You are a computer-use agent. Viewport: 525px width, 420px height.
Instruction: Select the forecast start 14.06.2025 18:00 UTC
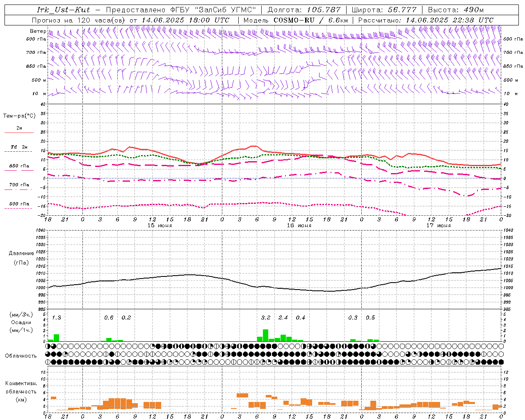coord(185,20)
